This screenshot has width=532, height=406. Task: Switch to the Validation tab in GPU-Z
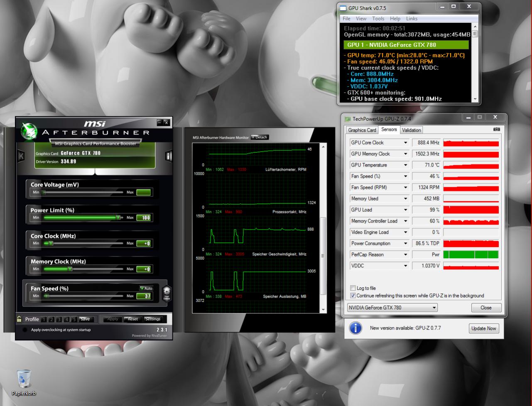coord(412,130)
